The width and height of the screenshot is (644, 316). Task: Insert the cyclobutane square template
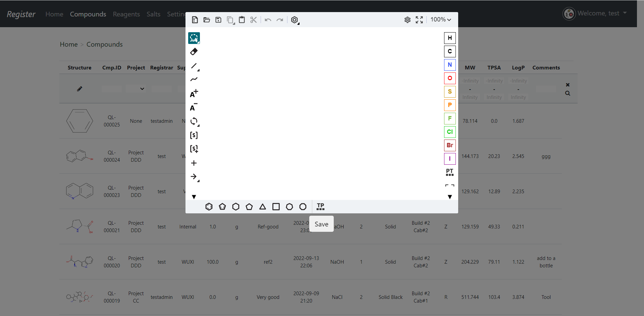click(276, 207)
